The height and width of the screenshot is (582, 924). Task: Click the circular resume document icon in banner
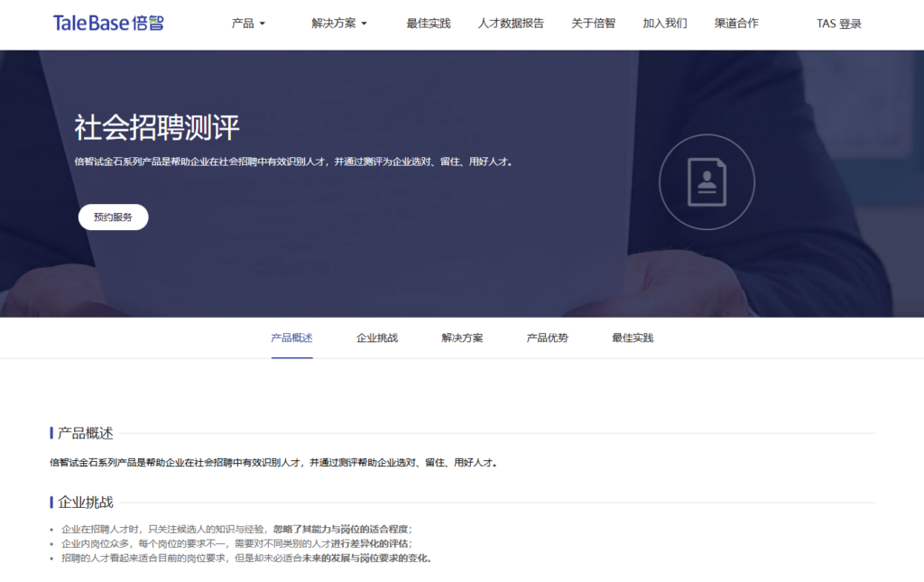[x=707, y=180]
